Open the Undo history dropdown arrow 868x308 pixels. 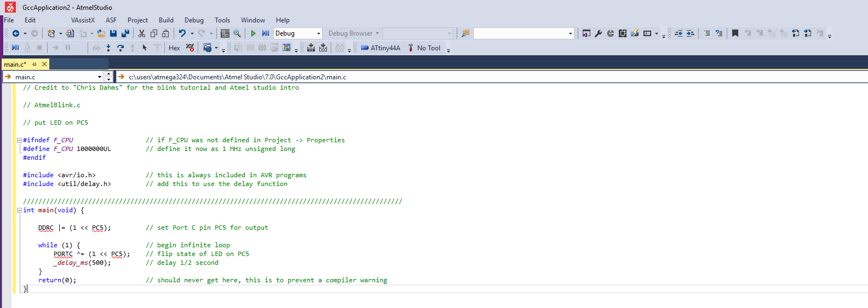192,33
